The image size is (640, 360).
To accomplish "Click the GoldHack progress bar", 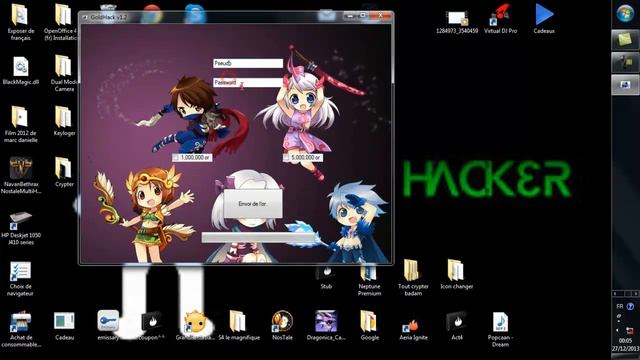I will click(x=258, y=238).
